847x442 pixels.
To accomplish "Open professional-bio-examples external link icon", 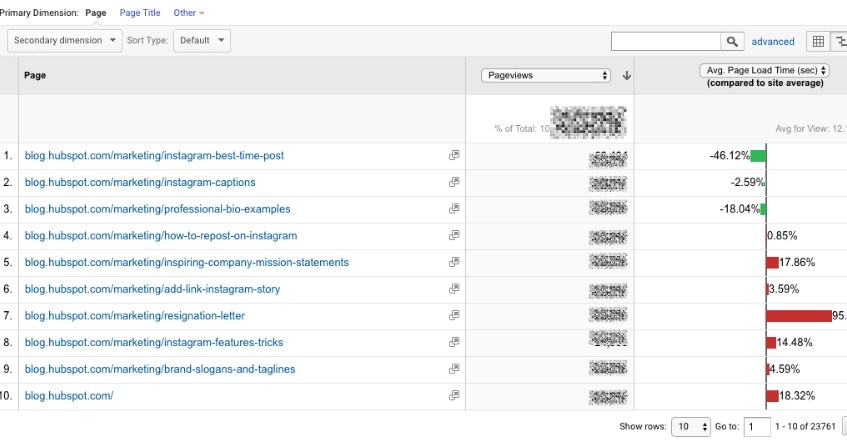I will pyautogui.click(x=454, y=209).
